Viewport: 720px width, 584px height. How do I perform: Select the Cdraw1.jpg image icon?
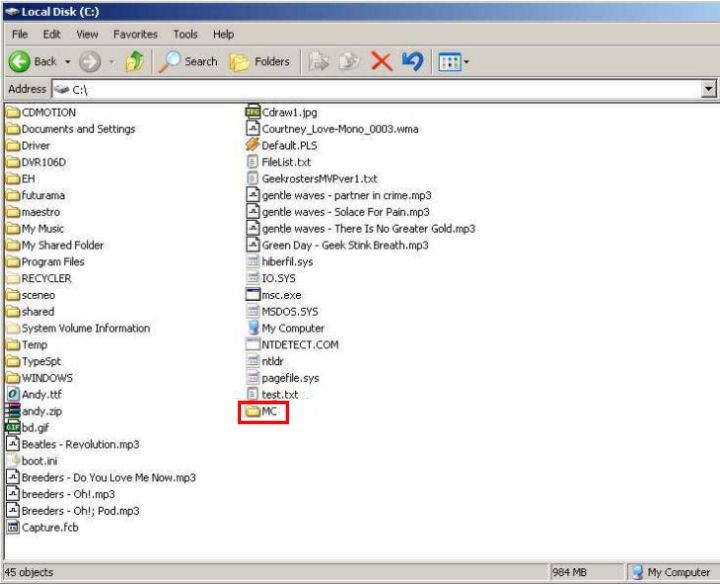[x=253, y=112]
